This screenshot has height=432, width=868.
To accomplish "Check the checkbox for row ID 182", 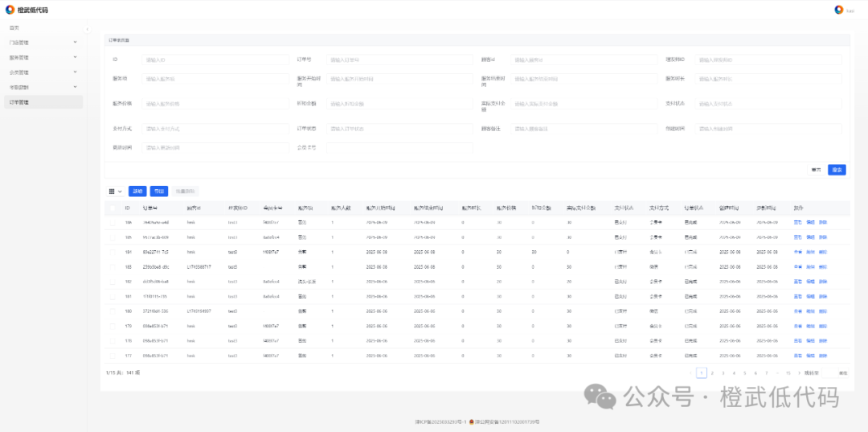I will (x=113, y=282).
